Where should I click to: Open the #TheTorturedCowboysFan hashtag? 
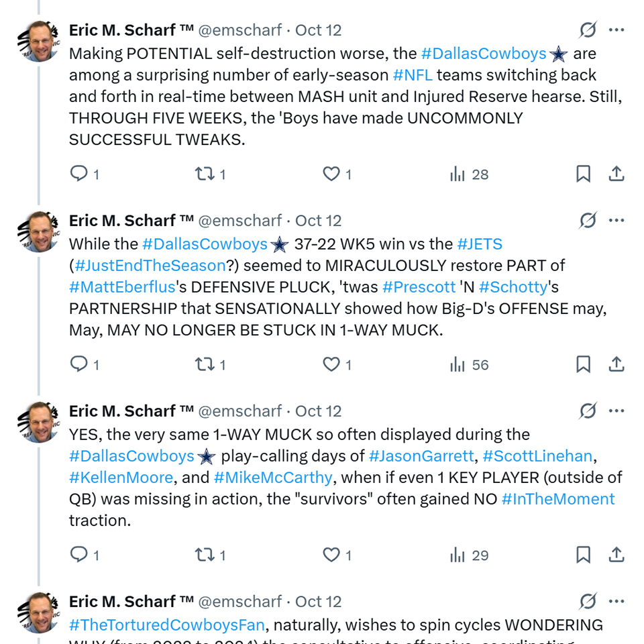click(x=168, y=625)
